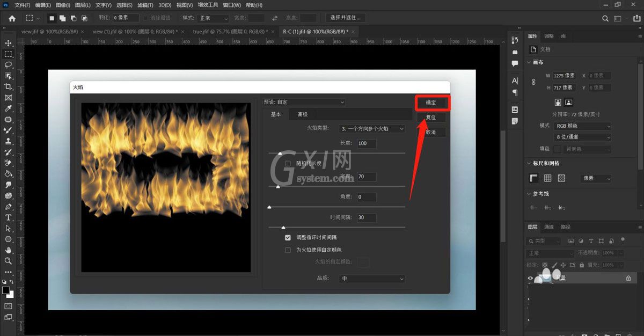
Task: Click the 宽度 value field showing 70
Action: (x=366, y=177)
